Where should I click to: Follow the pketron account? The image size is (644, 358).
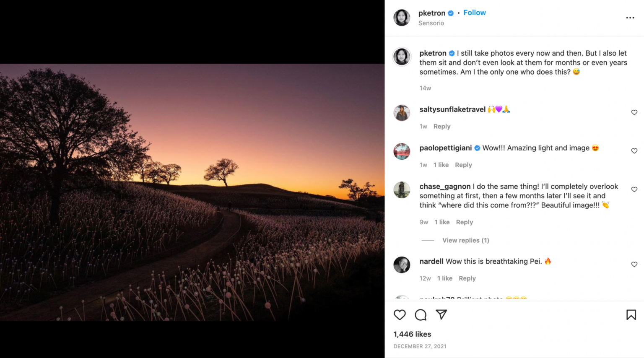click(475, 13)
